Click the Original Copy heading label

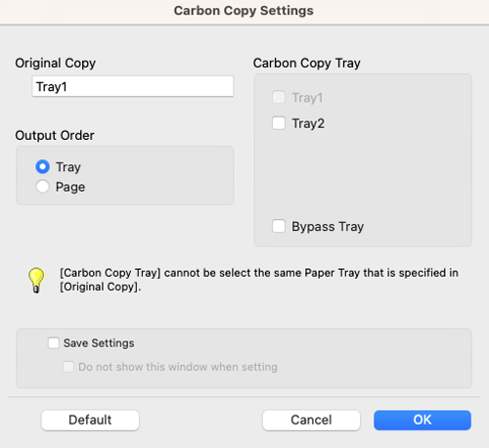click(56, 63)
